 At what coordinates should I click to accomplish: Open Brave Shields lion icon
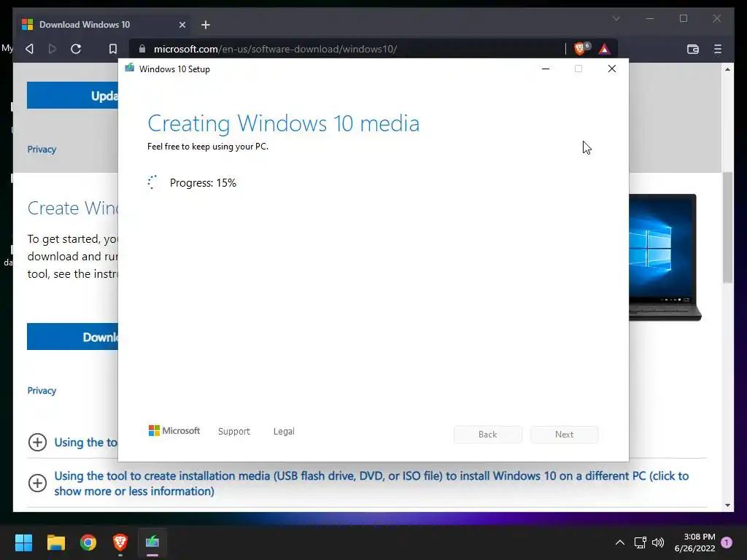[580, 49]
